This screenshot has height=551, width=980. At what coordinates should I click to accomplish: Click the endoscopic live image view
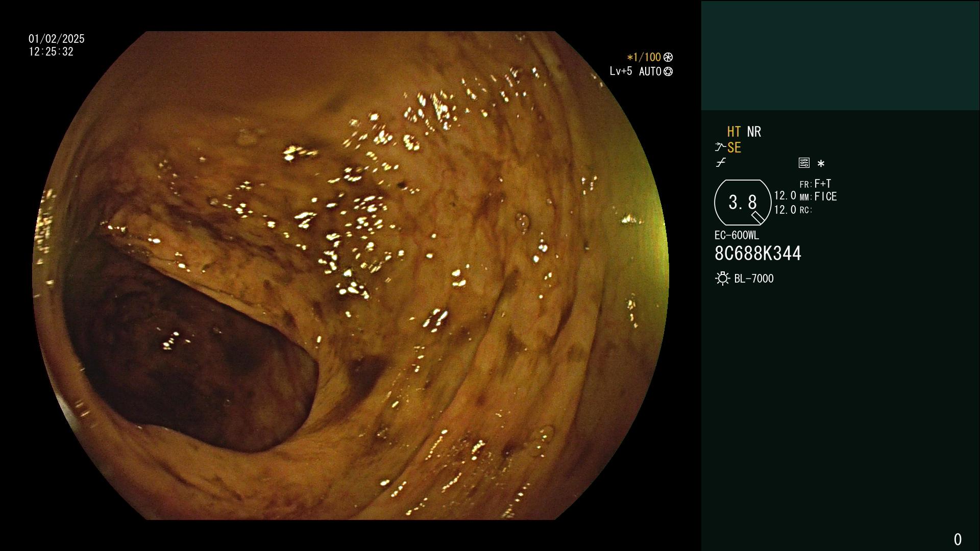coord(351,275)
